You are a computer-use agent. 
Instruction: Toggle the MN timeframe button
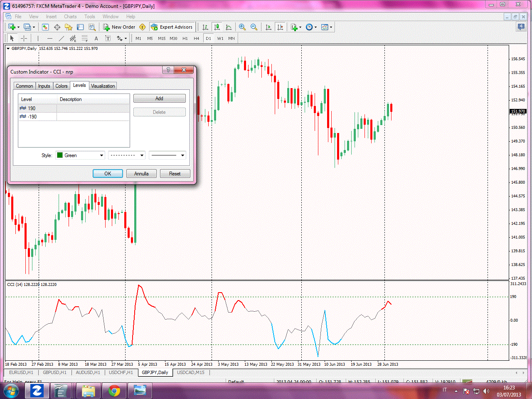(x=232, y=38)
